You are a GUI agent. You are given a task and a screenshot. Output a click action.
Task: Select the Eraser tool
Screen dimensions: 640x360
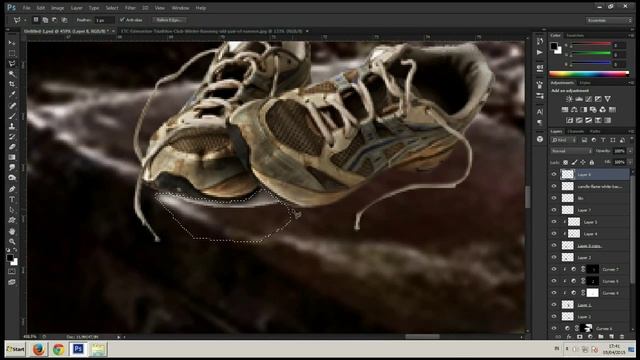pos(12,147)
